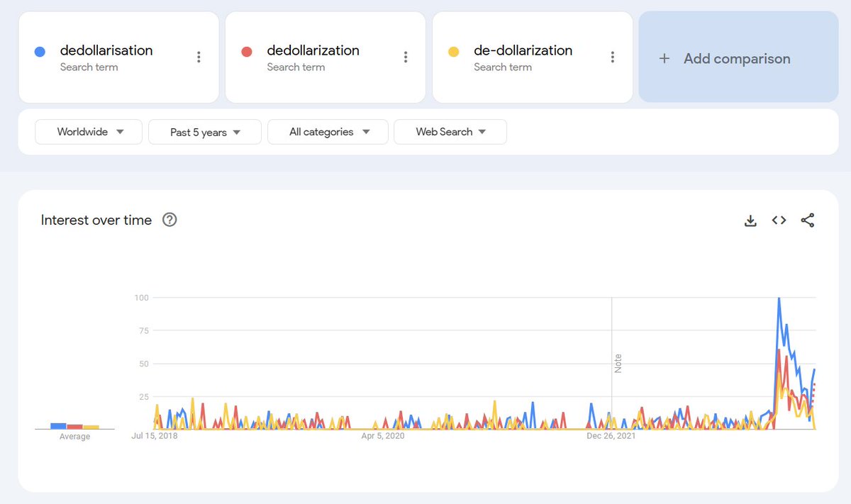Edit the dedollarization search term
This screenshot has height=504, width=851.
pos(313,50)
